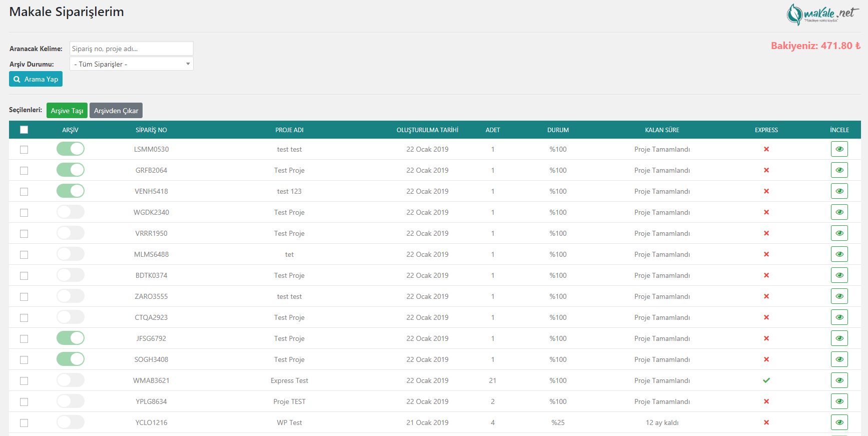Inspect BDTK0374 using eye icon
Viewport: 868px width, 436px height.
[x=839, y=275]
